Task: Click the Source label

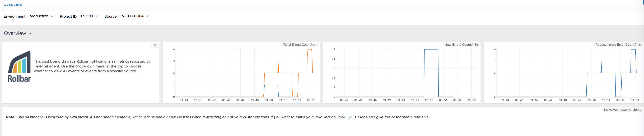Action: (x=110, y=16)
